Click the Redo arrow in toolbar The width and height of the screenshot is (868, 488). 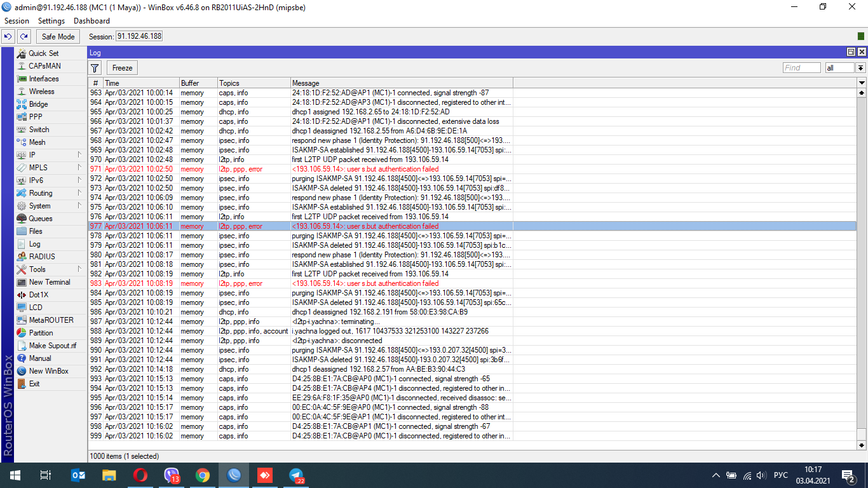pyautogui.click(x=24, y=37)
